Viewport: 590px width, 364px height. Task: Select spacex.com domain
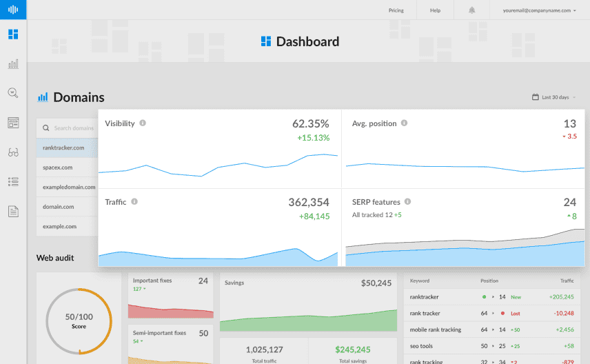pyautogui.click(x=68, y=168)
